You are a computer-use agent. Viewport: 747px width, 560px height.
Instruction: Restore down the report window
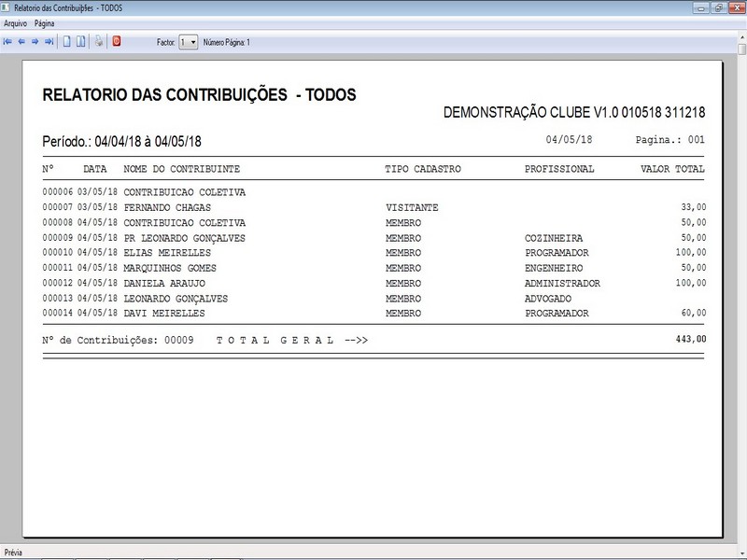(x=718, y=8)
